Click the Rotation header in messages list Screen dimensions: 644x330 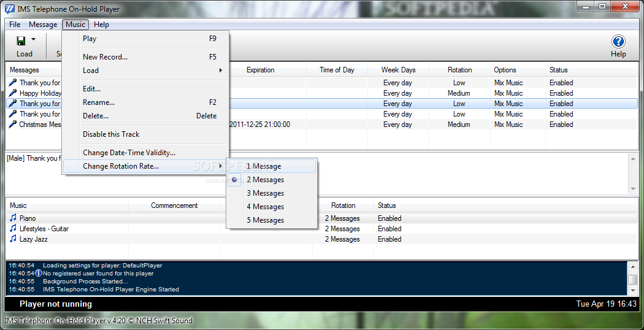(x=459, y=70)
